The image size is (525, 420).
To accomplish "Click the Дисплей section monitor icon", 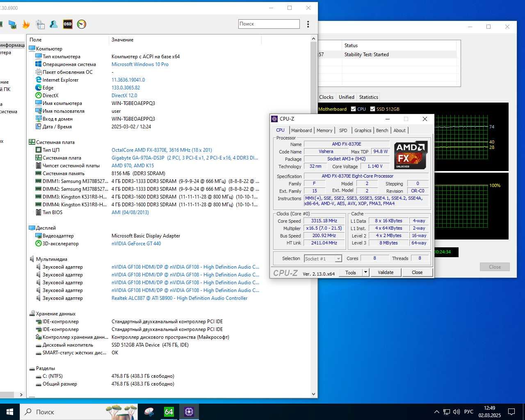I will (x=32, y=228).
